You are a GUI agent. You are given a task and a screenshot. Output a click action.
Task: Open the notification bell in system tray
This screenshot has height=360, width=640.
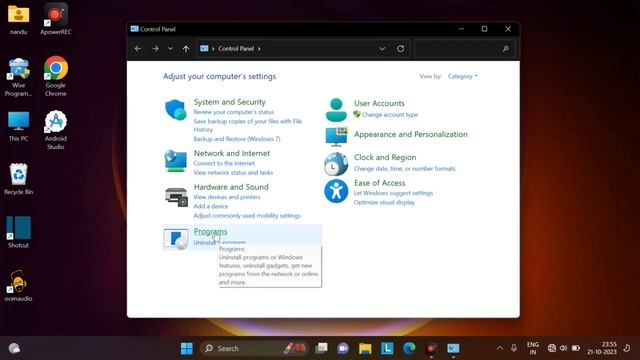coord(627,348)
